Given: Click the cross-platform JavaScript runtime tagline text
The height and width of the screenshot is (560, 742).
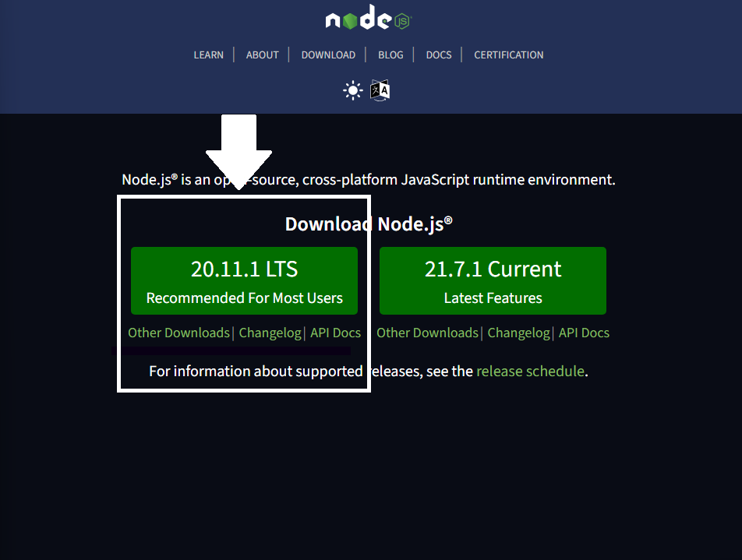Looking at the screenshot, I should (369, 180).
